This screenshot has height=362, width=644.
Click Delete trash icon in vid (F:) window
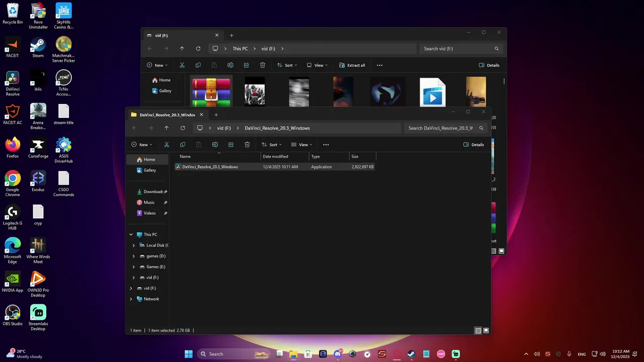(263, 65)
